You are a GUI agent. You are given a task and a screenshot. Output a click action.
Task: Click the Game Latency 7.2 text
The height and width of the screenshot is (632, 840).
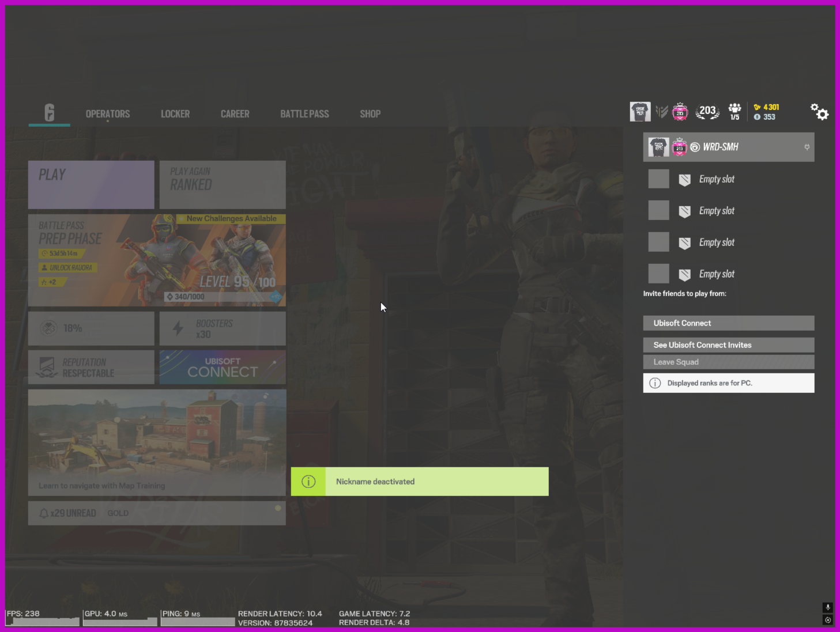click(375, 614)
